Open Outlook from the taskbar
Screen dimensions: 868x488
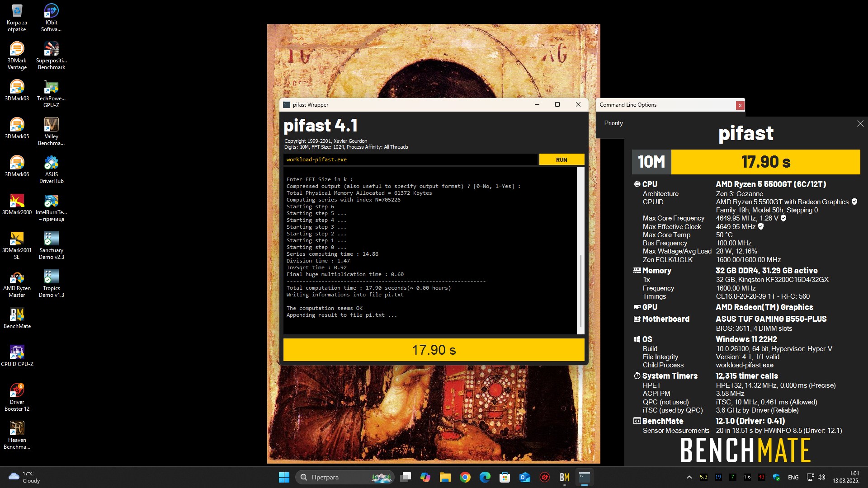525,477
